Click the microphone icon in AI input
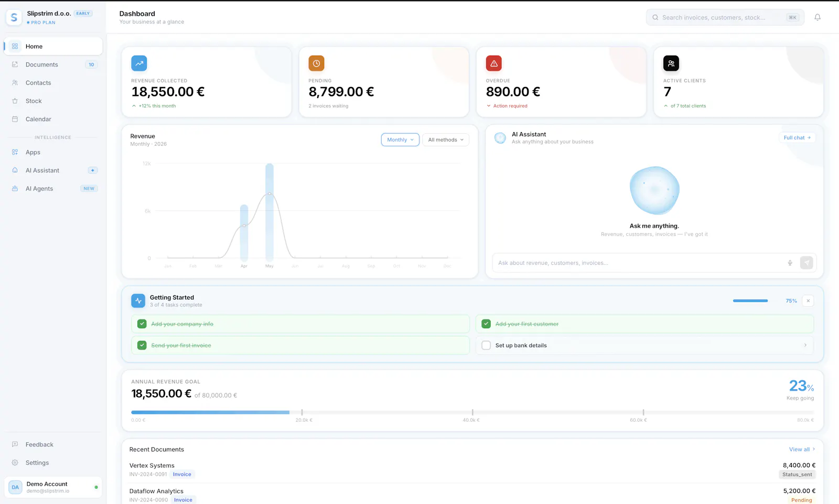 click(790, 263)
